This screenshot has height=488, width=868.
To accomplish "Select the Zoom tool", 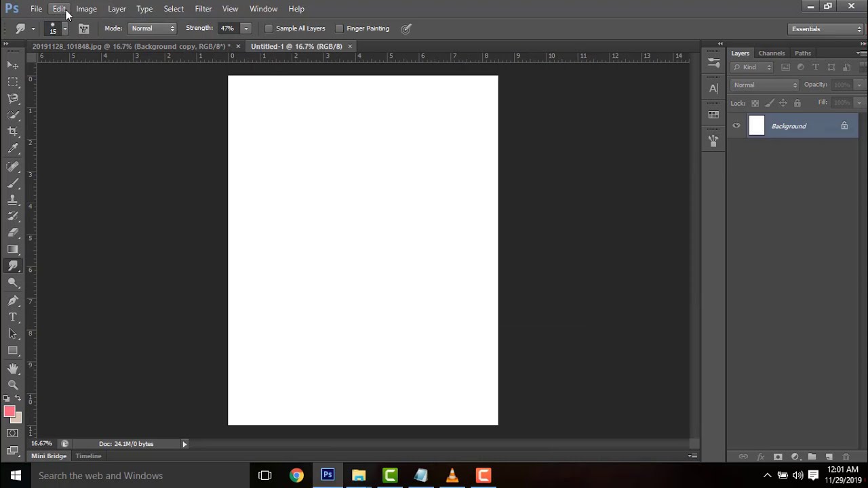I will click(13, 385).
